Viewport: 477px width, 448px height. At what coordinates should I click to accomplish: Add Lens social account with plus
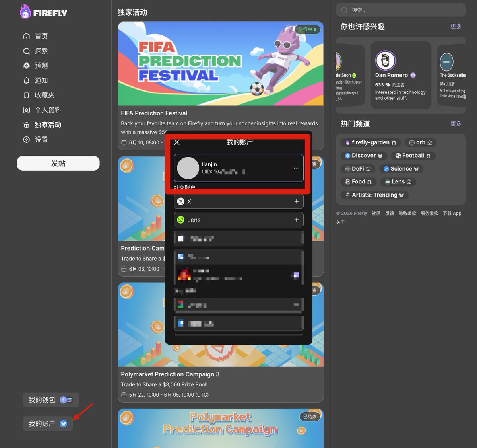[x=297, y=220]
